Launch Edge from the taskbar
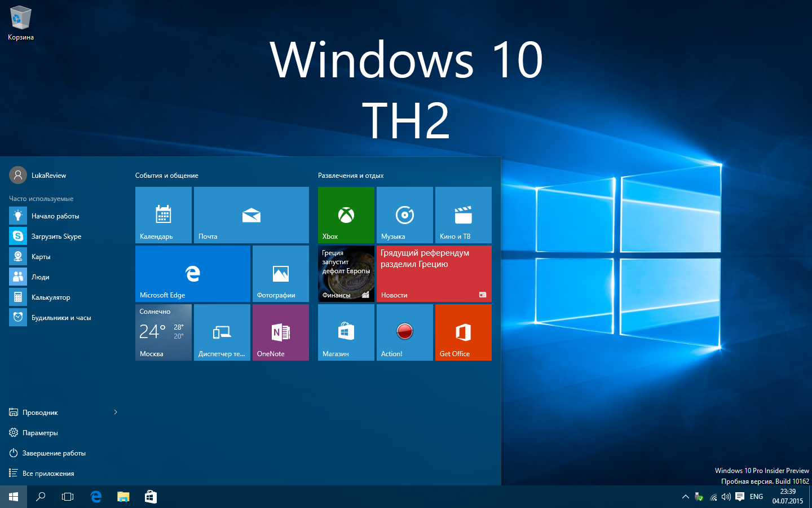The width and height of the screenshot is (812, 508). click(96, 497)
